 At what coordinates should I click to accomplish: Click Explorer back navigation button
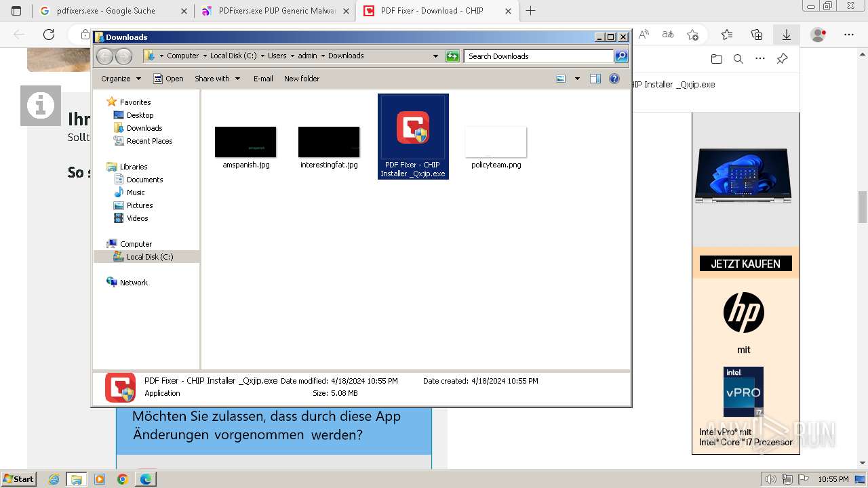click(104, 56)
